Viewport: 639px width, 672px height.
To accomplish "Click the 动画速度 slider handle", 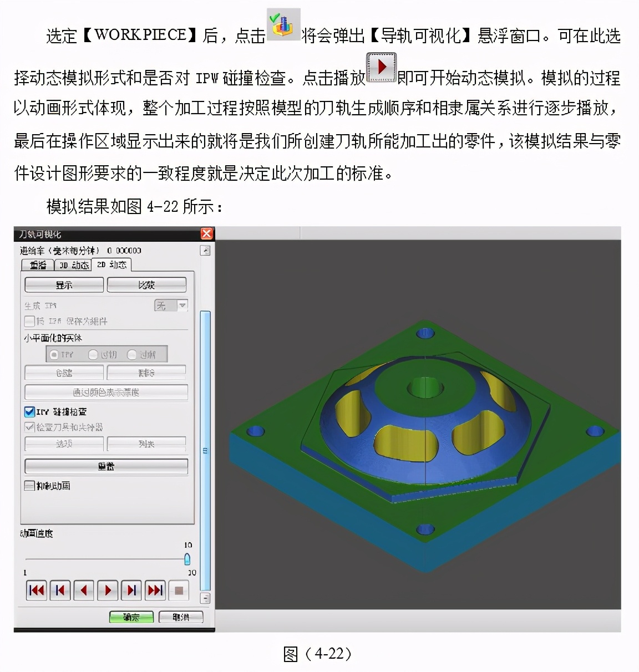I will click(x=187, y=559).
